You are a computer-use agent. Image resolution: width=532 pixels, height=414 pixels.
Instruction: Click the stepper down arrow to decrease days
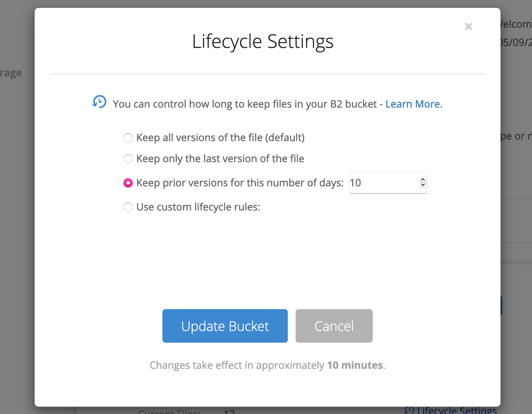tap(423, 186)
